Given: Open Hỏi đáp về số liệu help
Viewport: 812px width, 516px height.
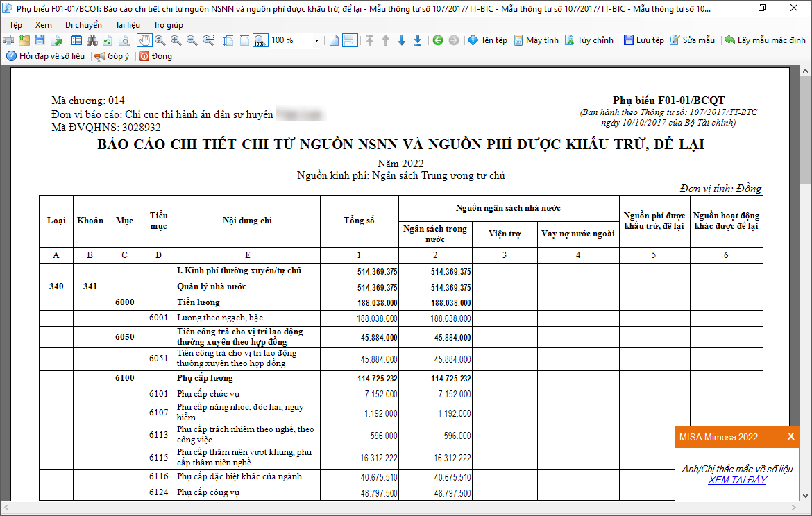Looking at the screenshot, I should point(46,56).
